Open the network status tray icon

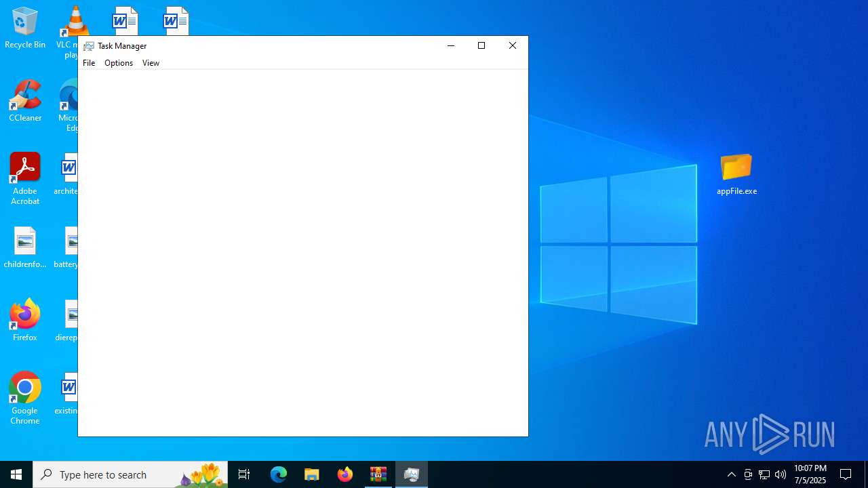(764, 474)
